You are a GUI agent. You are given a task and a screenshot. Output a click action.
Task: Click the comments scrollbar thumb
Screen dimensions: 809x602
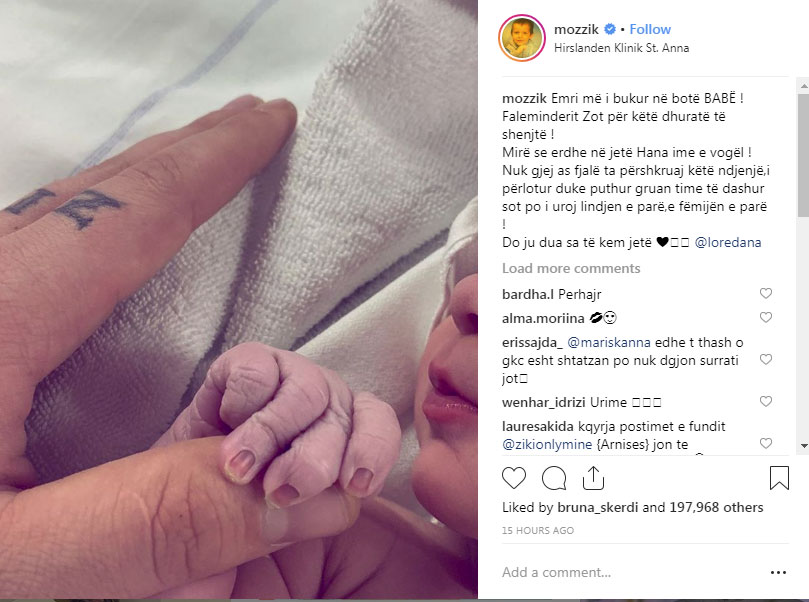click(803, 155)
